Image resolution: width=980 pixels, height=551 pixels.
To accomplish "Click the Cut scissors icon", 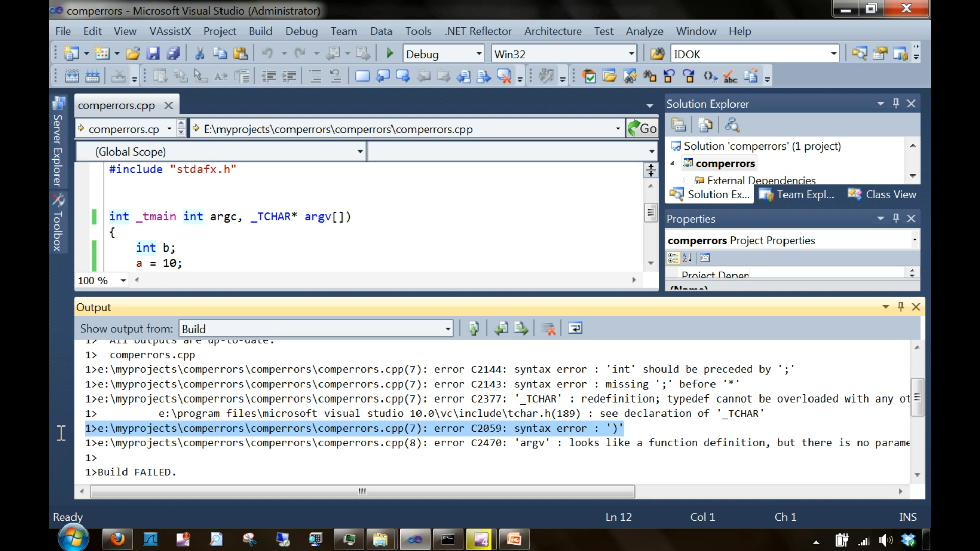I will (200, 54).
